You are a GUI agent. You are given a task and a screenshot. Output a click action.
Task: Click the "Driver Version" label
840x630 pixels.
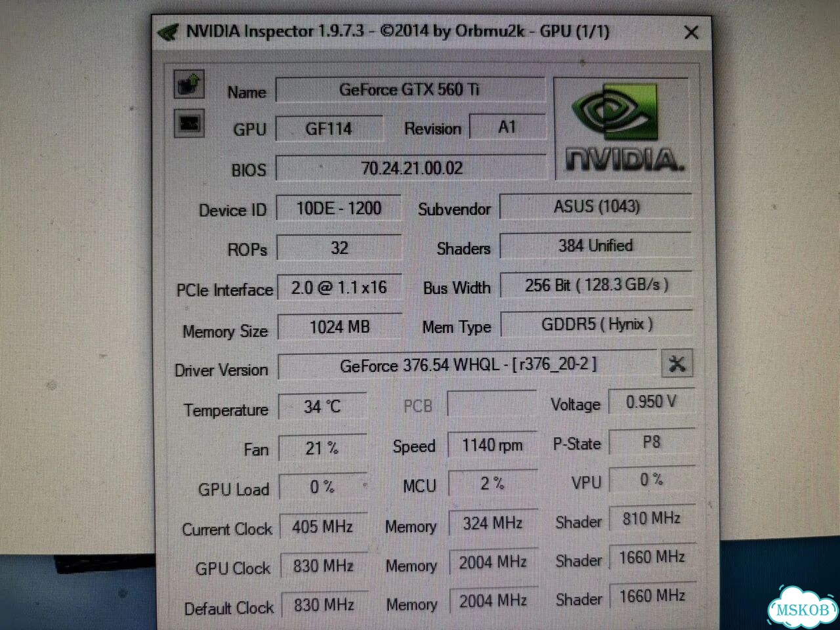tap(221, 370)
